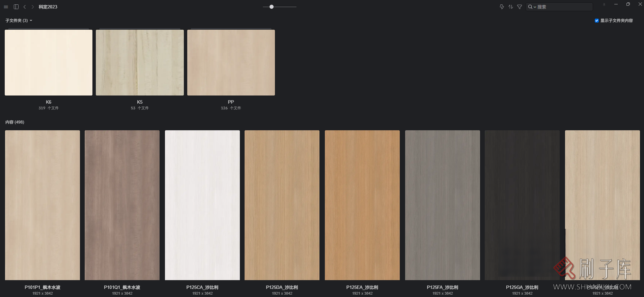Toggle the sidebar panel layout icon
This screenshot has height=297, width=644.
(16, 7)
